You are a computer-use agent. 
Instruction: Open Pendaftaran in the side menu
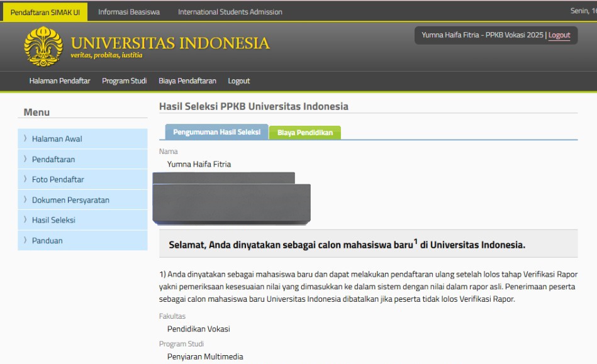82,160
